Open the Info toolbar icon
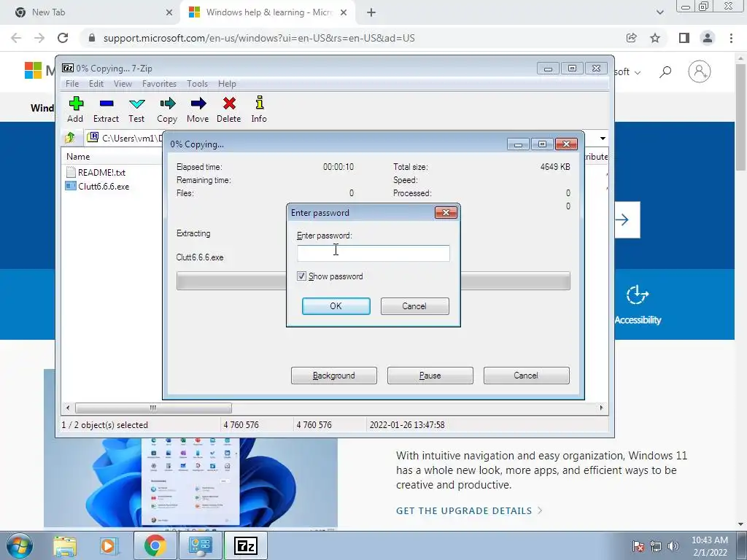This screenshot has height=560, width=747. [259, 109]
